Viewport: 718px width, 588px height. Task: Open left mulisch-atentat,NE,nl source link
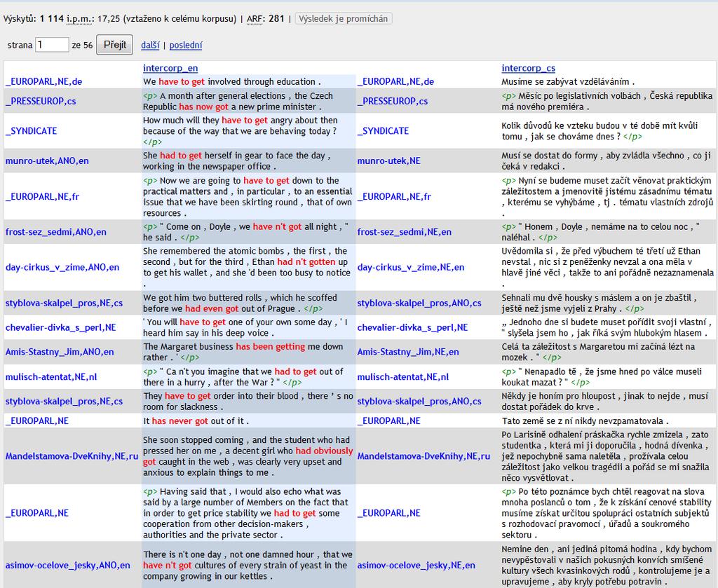51,377
